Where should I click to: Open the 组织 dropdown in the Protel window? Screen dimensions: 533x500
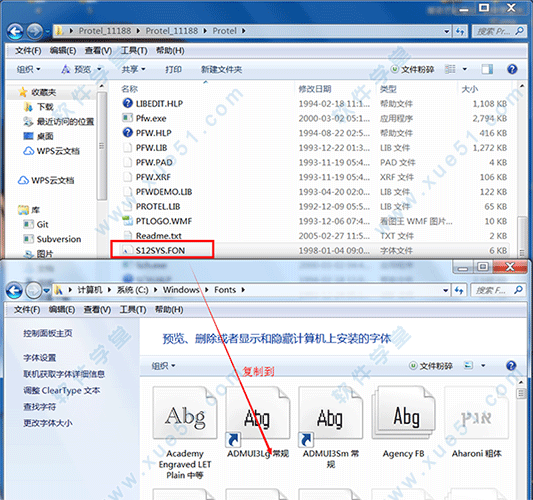pos(29,69)
